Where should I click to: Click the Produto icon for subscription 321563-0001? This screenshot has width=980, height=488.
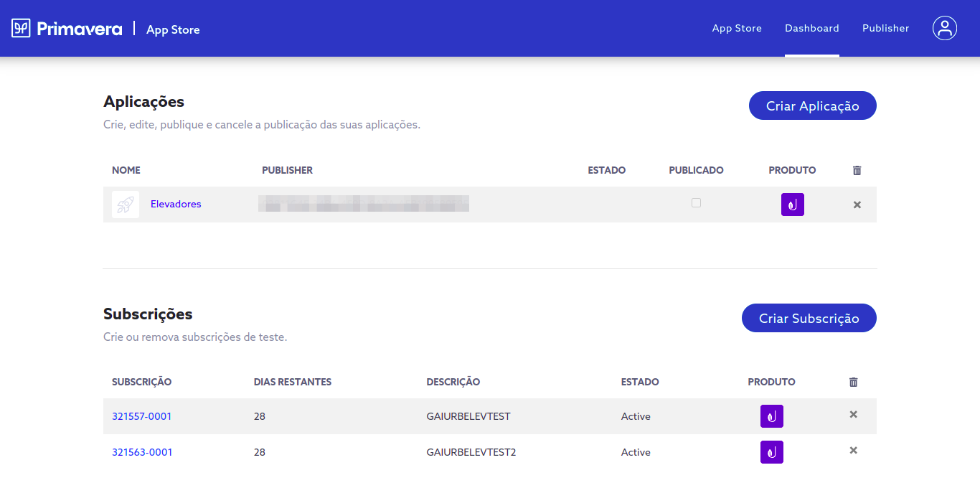771,451
